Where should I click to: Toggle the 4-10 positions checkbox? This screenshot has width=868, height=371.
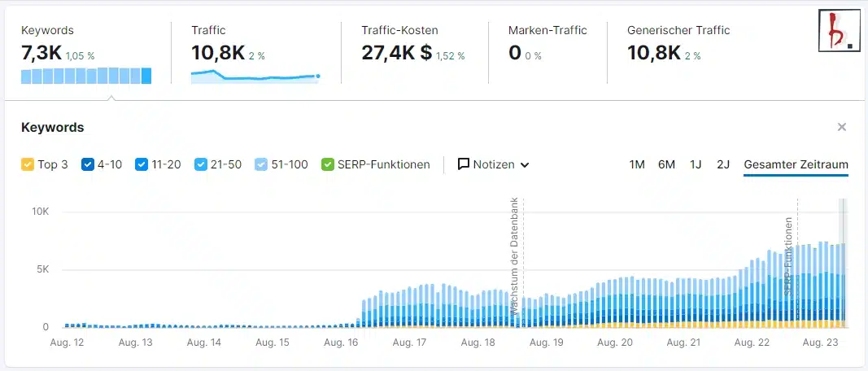point(88,164)
